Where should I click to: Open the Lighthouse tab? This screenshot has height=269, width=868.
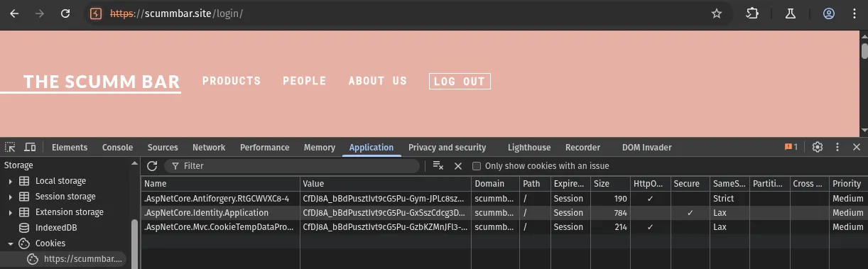point(529,148)
